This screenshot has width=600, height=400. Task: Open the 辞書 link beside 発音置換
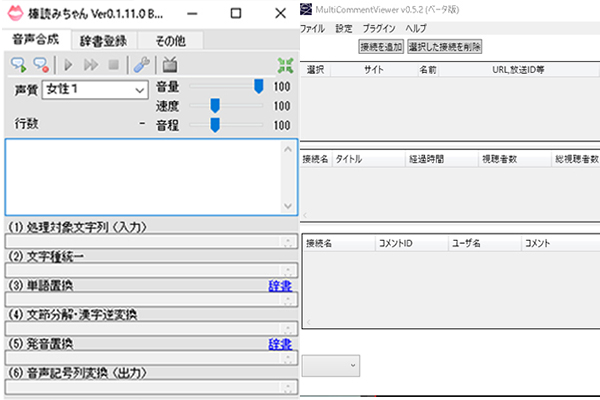(x=280, y=344)
